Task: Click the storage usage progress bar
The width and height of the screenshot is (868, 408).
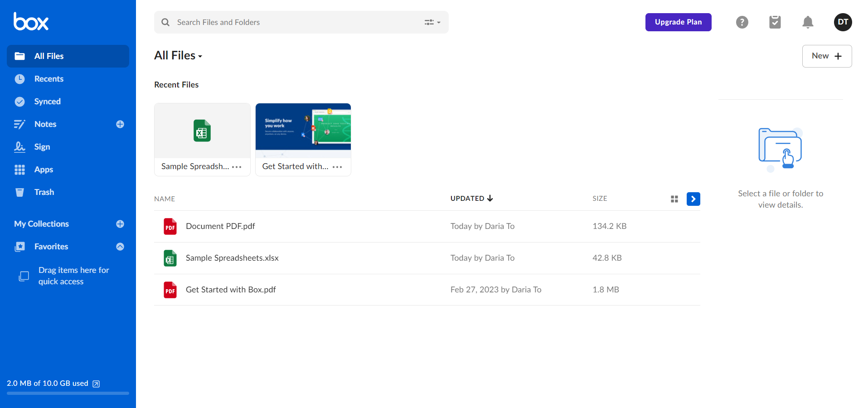Action: point(68,393)
